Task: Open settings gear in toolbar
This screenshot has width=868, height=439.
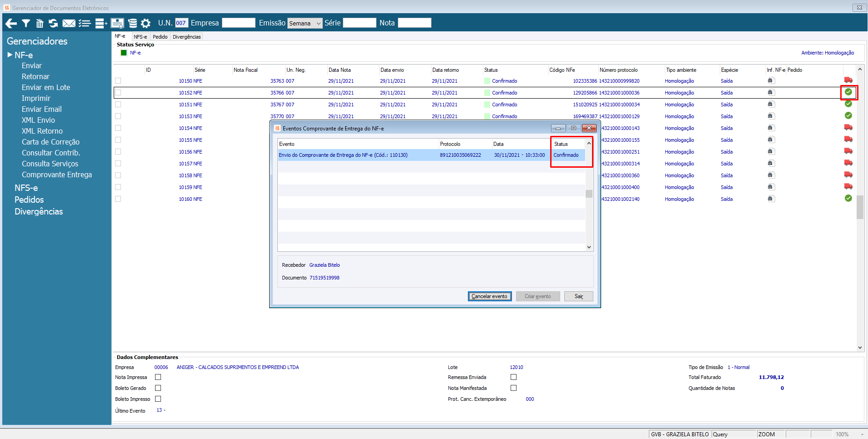Action: [x=146, y=23]
